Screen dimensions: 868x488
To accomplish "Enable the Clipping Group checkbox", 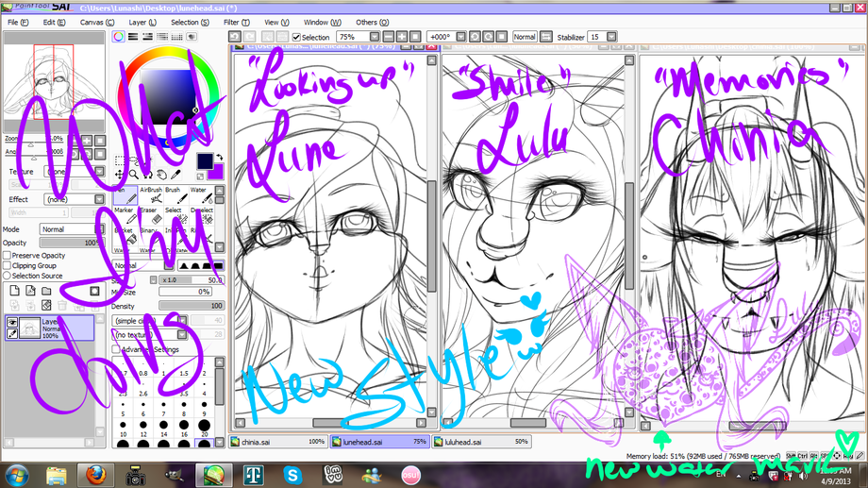I will click(x=8, y=265).
